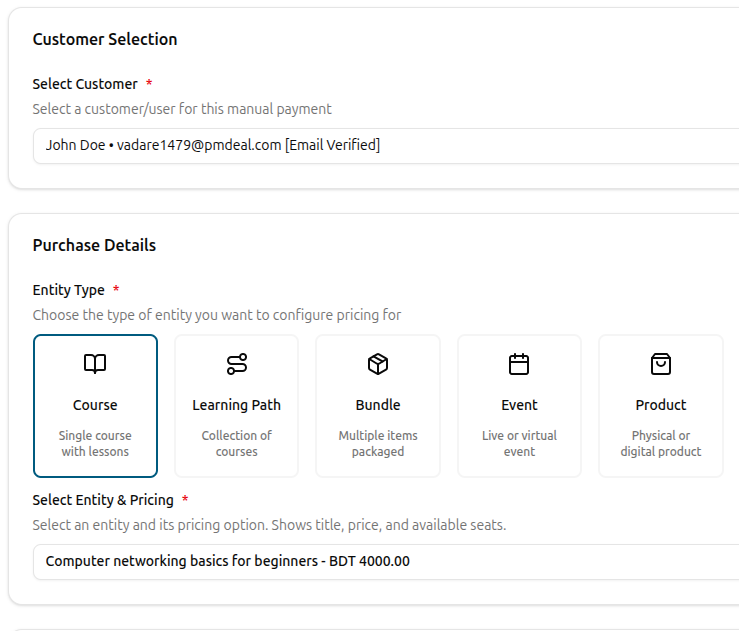Viewport: 739px width, 631px height.
Task: Choose the Bundle entity type card
Action: (378, 406)
